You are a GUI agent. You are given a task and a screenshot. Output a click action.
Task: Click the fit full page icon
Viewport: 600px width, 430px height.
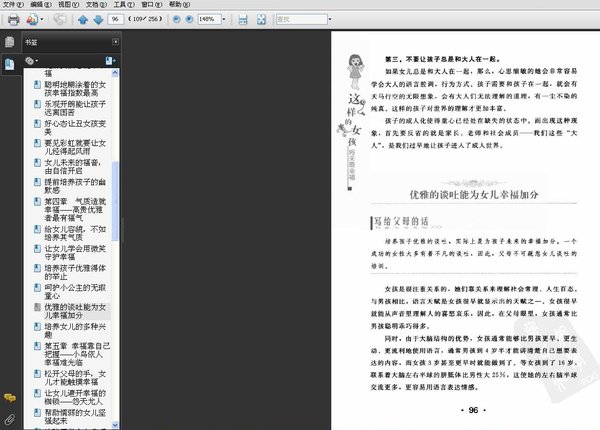261,19
